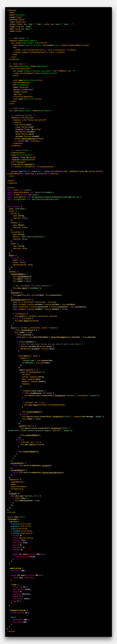Click the width: auto !important line
This screenshot has height=644, width=117.
coord(23,577)
